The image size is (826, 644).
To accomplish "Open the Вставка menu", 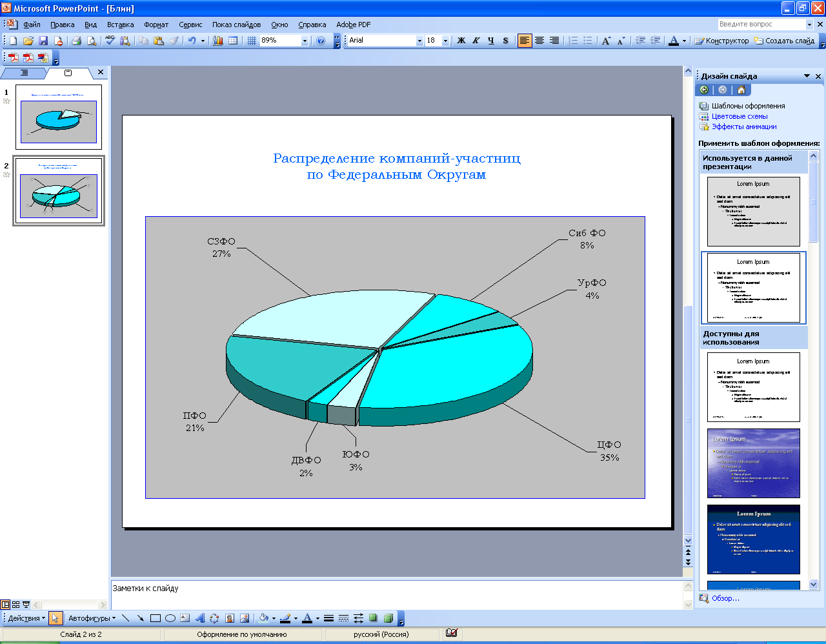I will pos(120,25).
